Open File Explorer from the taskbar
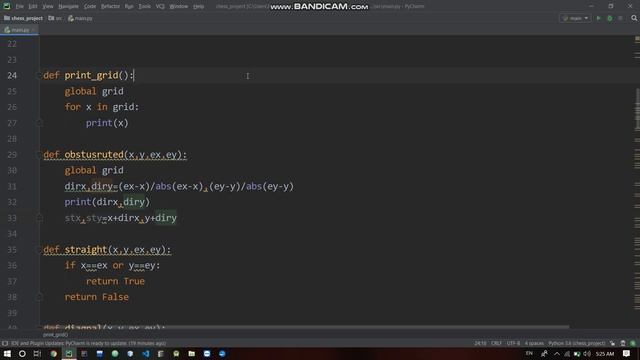Image resolution: width=640 pixels, height=360 pixels. pyautogui.click(x=191, y=354)
